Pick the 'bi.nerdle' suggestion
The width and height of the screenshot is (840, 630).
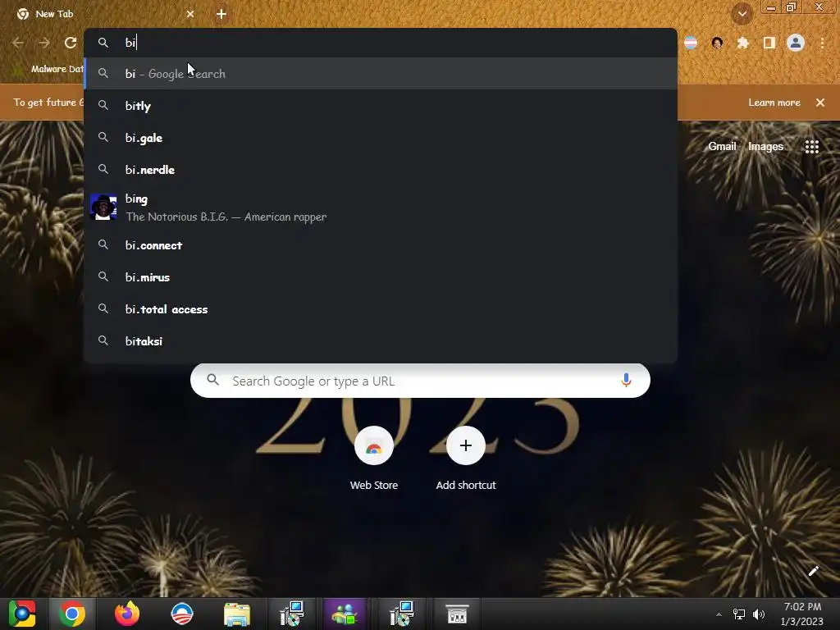click(381, 170)
